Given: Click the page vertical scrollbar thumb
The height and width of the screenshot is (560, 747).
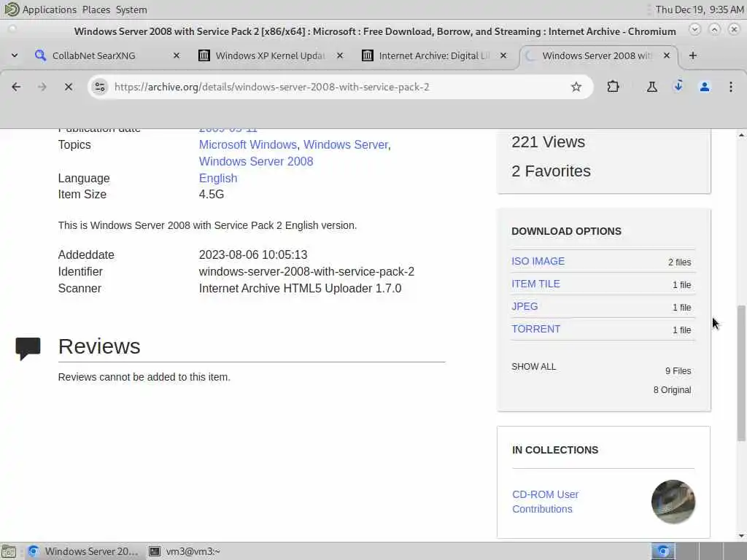Looking at the screenshot, I should pyautogui.click(x=741, y=373).
